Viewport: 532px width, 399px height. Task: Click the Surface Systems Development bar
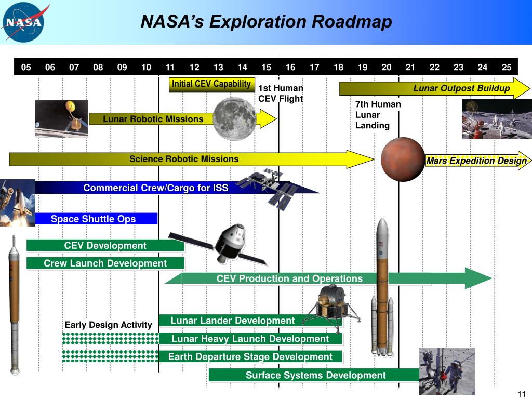coord(314,375)
